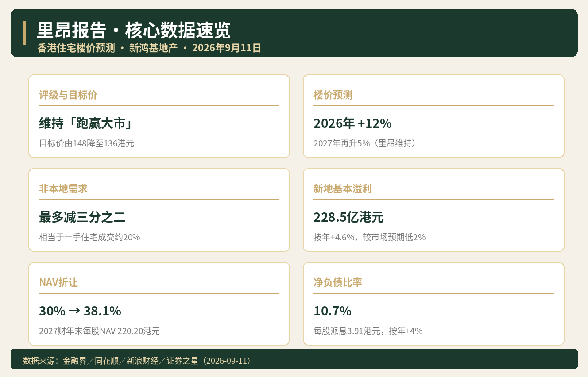Select the value 30% → 38.1%
Image resolution: width=588 pixels, height=377 pixels.
[80, 311]
